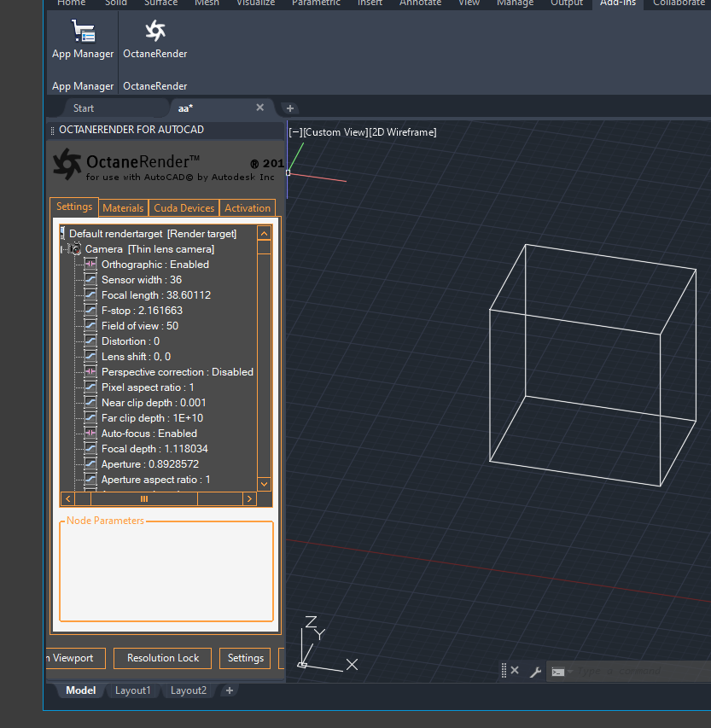Viewport: 711px width, 728px height.
Task: Click the Sensor width parameter icon
Action: tap(90, 279)
